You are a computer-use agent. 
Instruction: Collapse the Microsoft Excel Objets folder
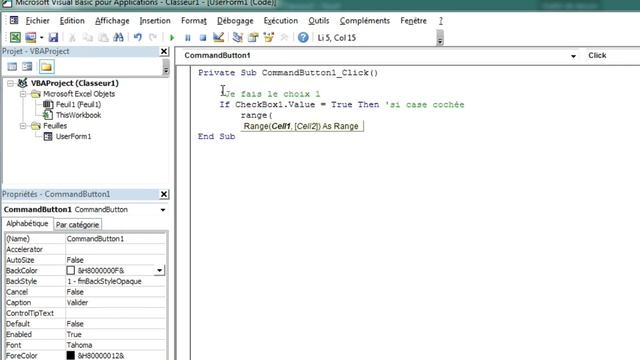click(x=23, y=94)
